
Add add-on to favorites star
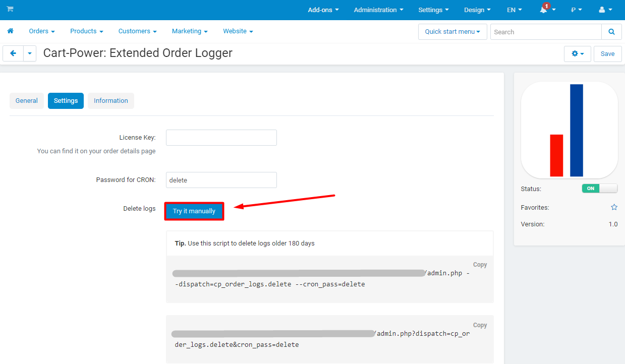click(x=614, y=207)
